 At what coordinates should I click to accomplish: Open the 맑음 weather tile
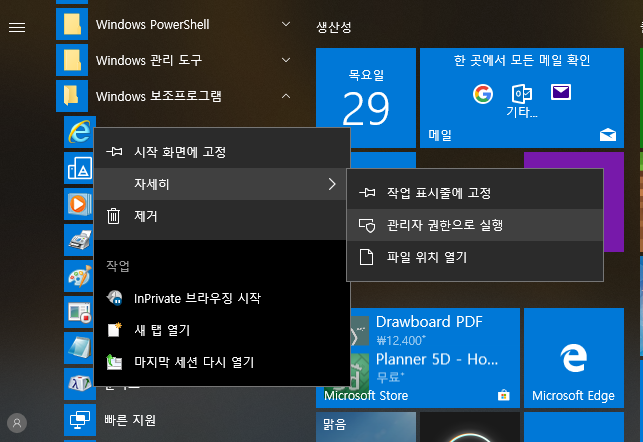[x=366, y=427]
